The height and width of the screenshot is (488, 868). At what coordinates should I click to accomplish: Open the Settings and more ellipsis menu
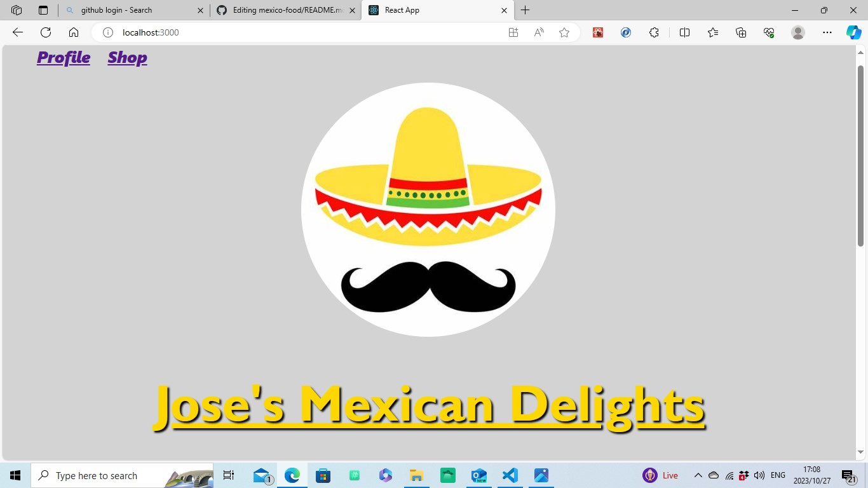pyautogui.click(x=827, y=32)
